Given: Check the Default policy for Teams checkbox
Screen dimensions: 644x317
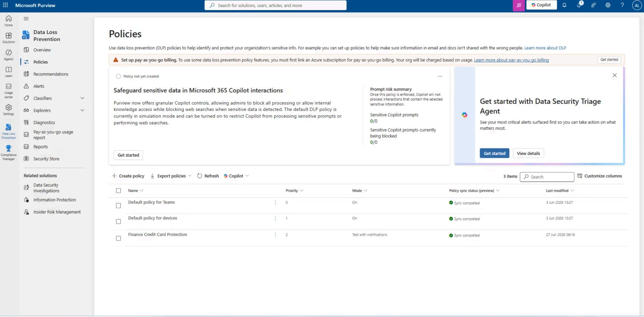Looking at the screenshot, I should click(x=118, y=206).
